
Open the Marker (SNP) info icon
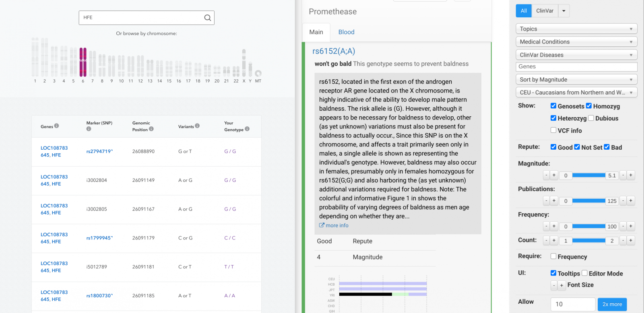[x=89, y=129]
